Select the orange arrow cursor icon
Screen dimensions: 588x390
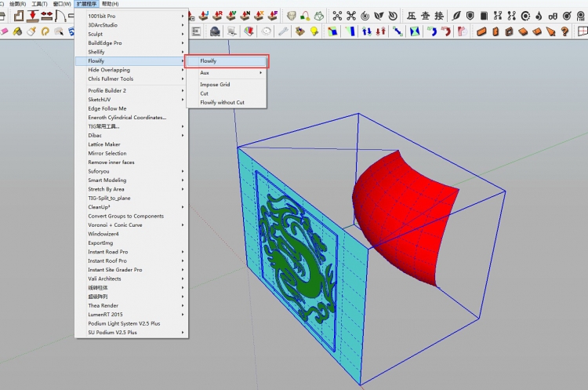pos(551,31)
